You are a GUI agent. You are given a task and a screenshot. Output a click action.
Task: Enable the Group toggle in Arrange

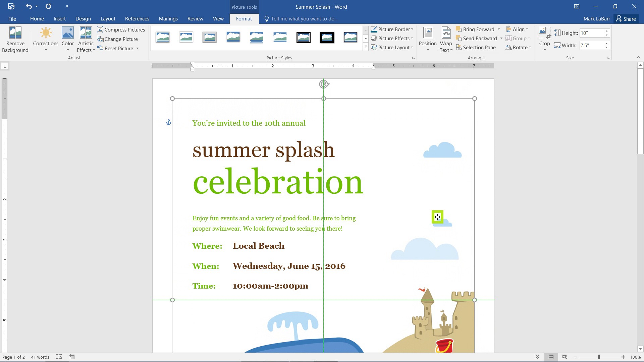(x=518, y=39)
